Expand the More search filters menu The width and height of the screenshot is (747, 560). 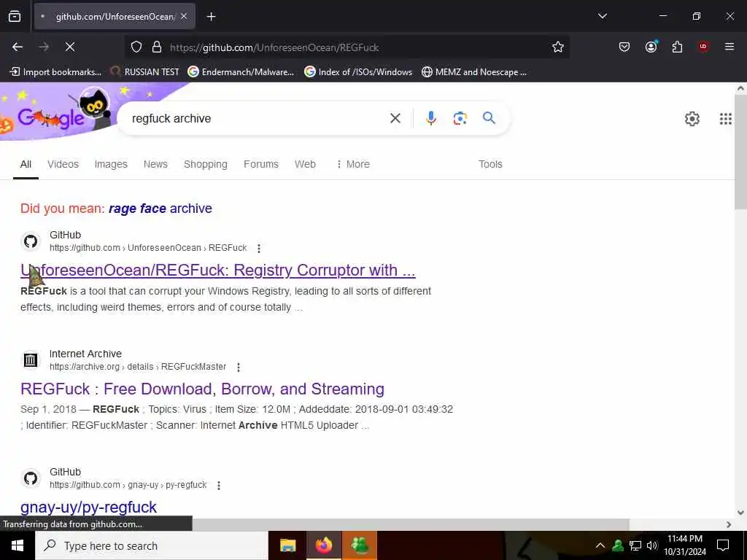point(353,164)
